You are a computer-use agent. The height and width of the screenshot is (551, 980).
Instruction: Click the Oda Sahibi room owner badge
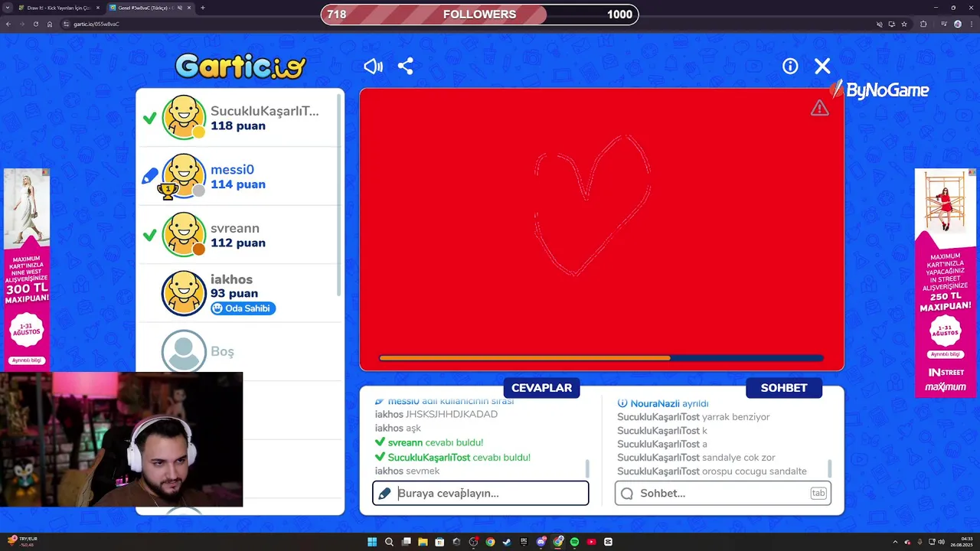[x=243, y=308]
